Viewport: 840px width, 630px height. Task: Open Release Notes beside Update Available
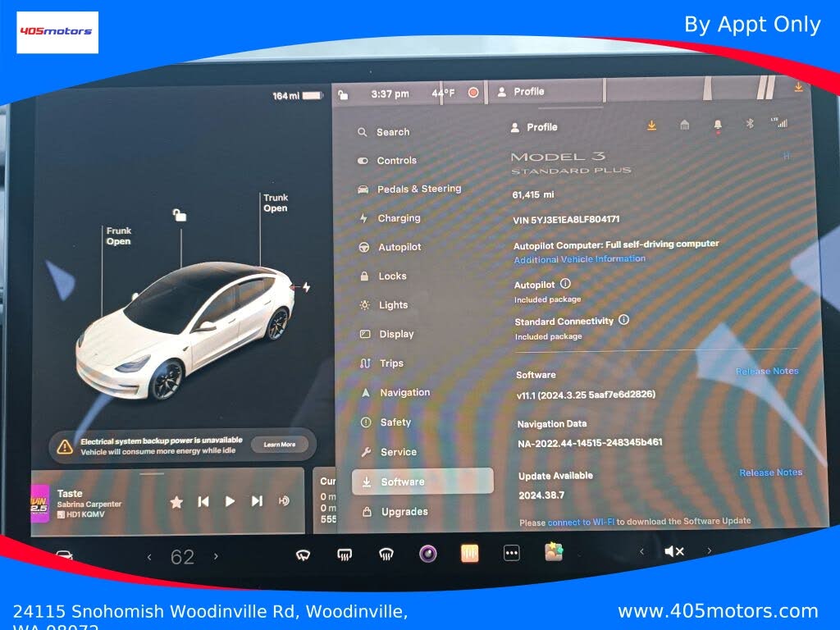771,472
